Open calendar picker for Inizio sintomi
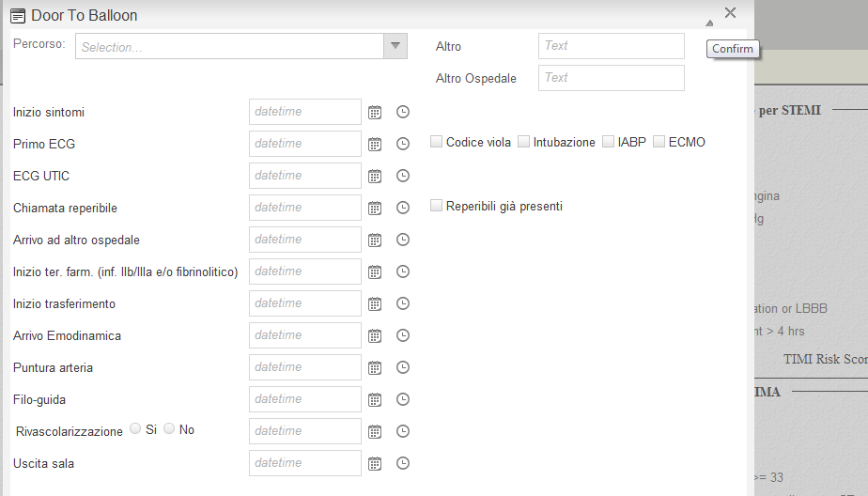The height and width of the screenshot is (496, 868). [375, 112]
